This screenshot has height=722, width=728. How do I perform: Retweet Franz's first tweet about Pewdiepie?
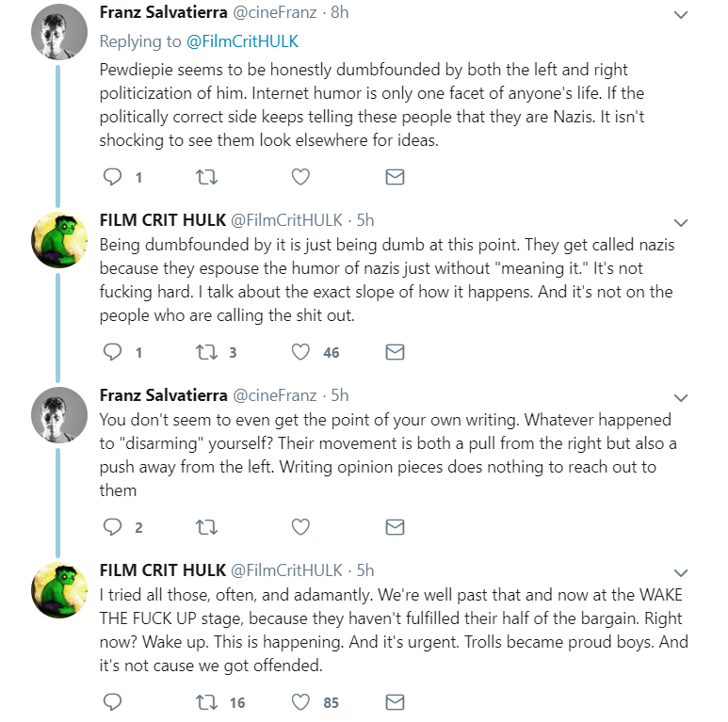click(206, 177)
